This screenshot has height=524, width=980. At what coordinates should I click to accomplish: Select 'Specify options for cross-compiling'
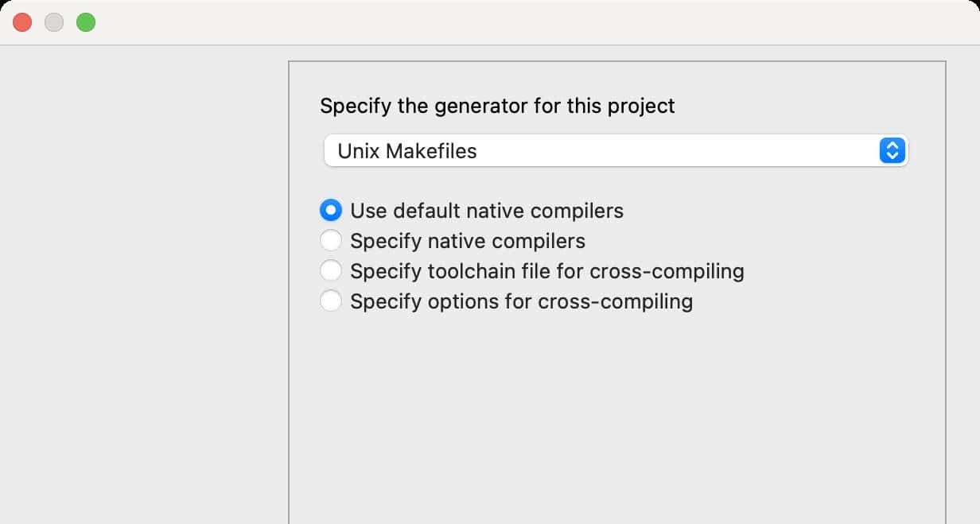332,301
